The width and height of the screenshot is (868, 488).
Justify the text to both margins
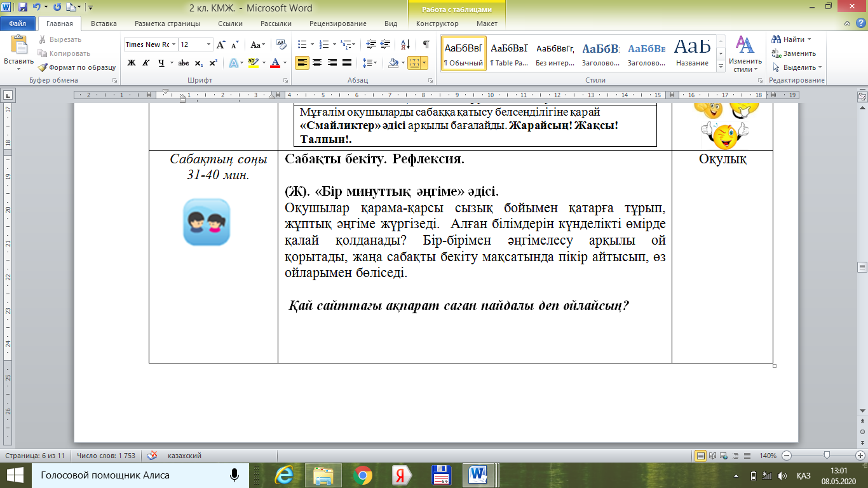tap(347, 63)
